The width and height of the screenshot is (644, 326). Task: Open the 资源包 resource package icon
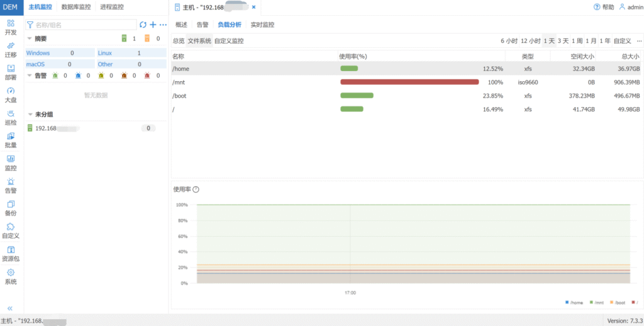pos(11,253)
